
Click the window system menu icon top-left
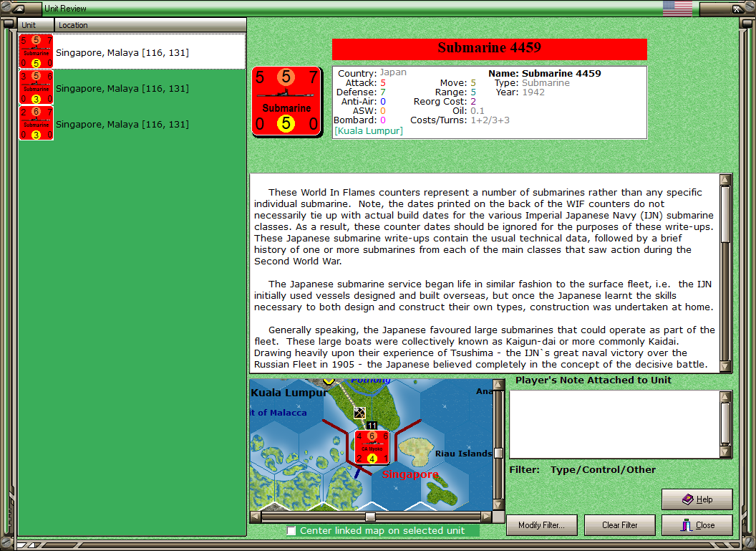[19, 8]
